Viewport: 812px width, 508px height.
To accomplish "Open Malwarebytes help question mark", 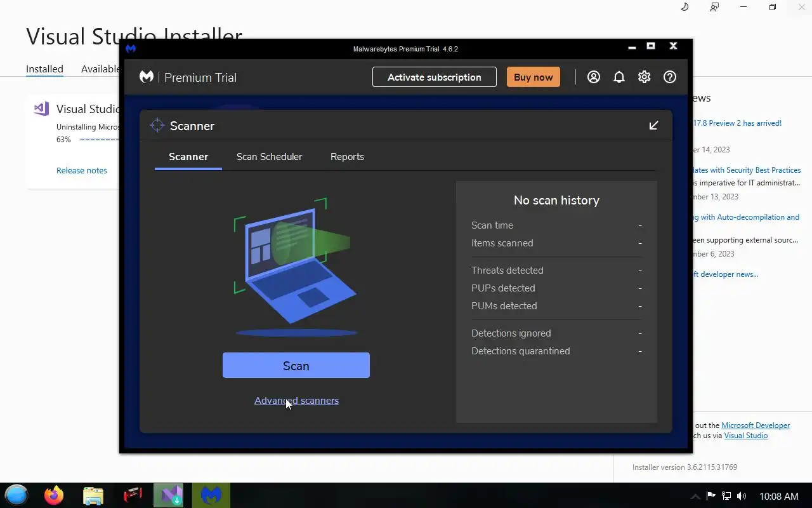I will point(670,77).
